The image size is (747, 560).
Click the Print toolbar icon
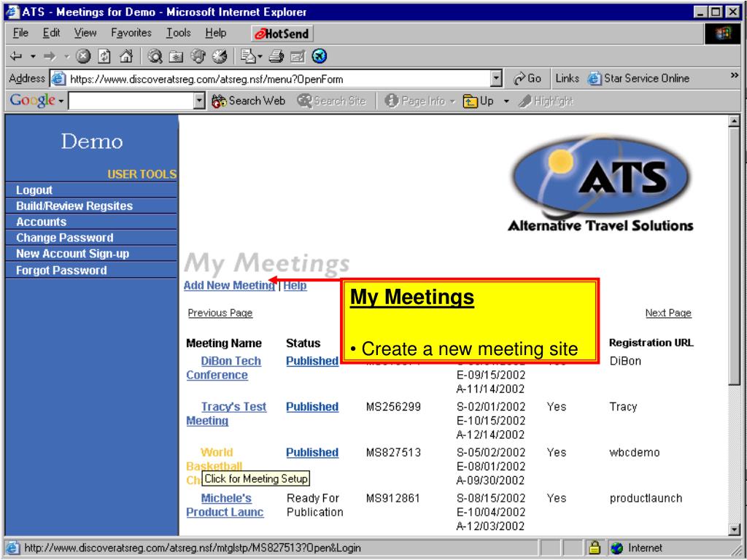[x=276, y=57]
